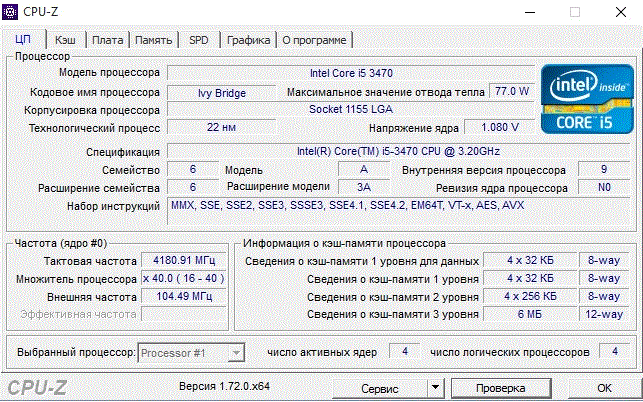Open the Processor #1 selection dropdown
The image size is (643, 402).
(x=191, y=353)
